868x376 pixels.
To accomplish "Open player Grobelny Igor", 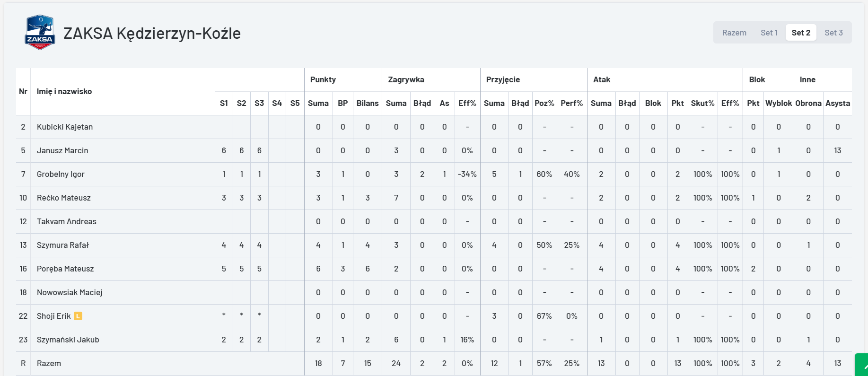I will click(61, 174).
